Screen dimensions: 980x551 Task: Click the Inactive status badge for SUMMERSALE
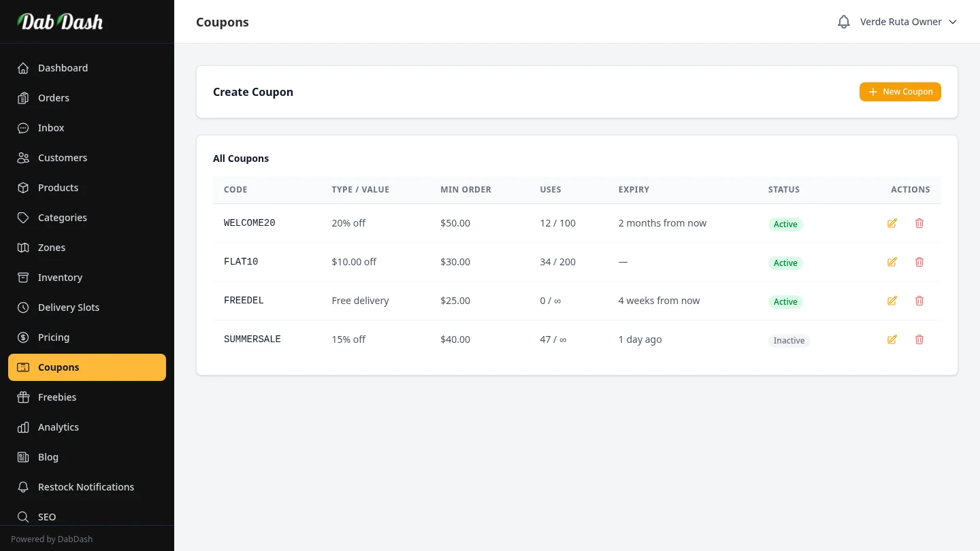click(x=789, y=340)
